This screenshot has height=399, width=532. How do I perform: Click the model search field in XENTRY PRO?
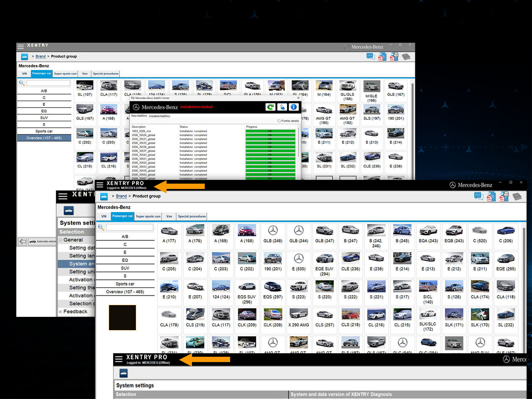coord(129,227)
